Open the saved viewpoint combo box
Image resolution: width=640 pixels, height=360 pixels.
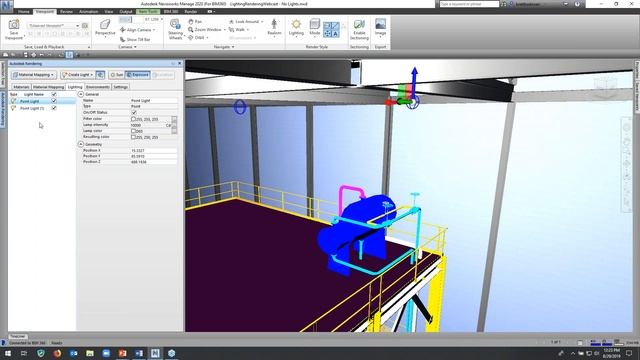53,25
